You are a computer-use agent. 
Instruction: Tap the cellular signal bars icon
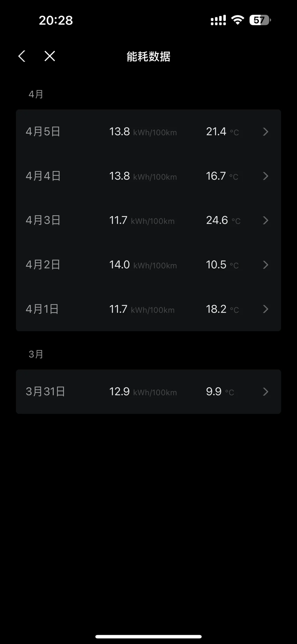pyautogui.click(x=218, y=20)
